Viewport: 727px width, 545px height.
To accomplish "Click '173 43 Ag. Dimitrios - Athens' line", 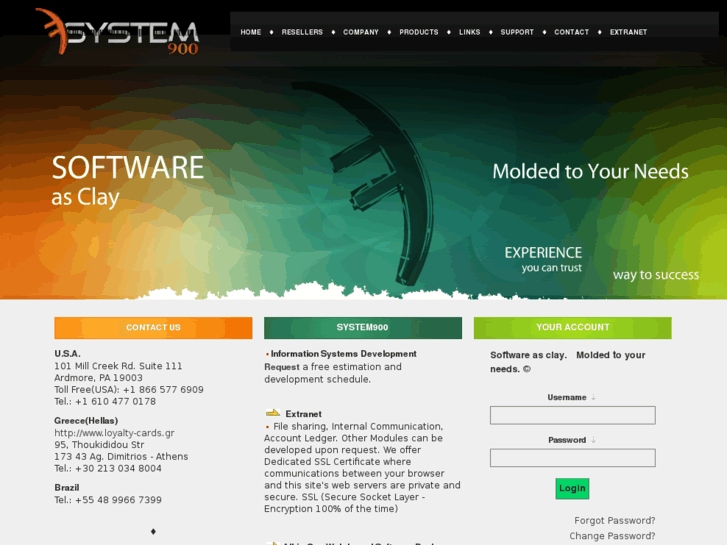I will point(121,456).
